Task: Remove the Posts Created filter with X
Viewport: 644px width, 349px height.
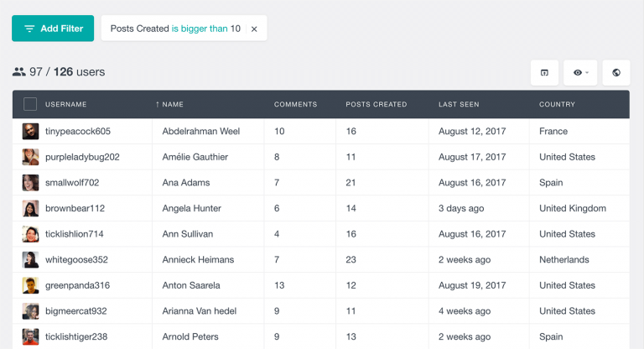Action: pyautogui.click(x=254, y=29)
